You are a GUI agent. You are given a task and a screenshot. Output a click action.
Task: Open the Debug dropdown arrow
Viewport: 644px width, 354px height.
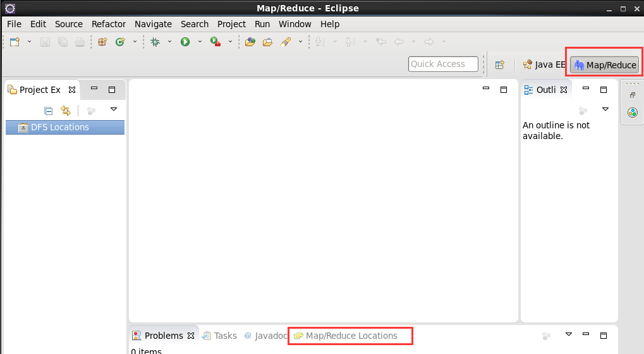[x=169, y=42]
